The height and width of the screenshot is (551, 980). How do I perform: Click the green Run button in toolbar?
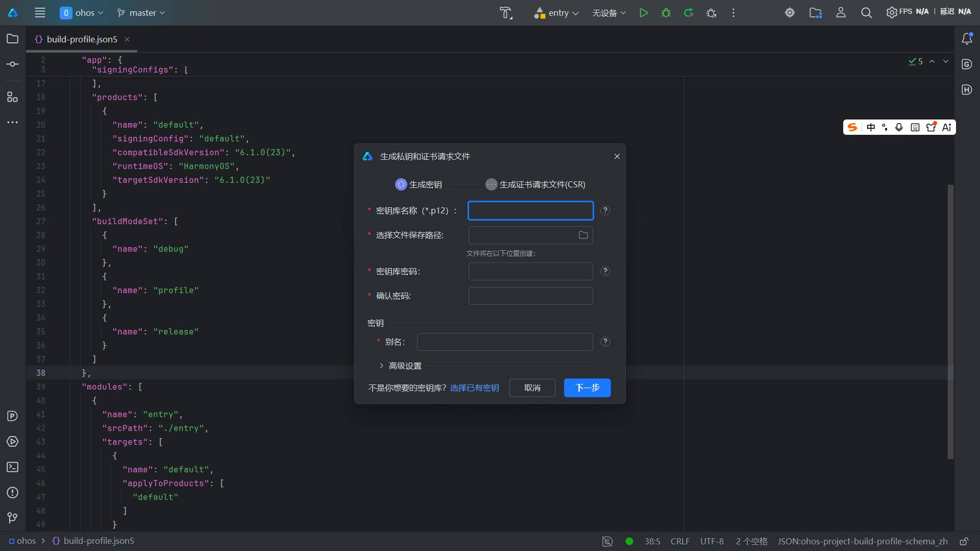(644, 13)
